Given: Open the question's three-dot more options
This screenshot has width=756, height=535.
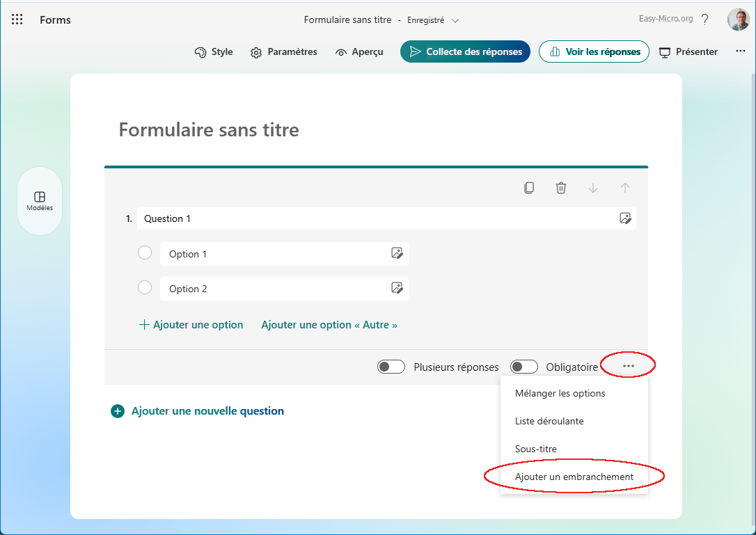Looking at the screenshot, I should click(x=629, y=366).
